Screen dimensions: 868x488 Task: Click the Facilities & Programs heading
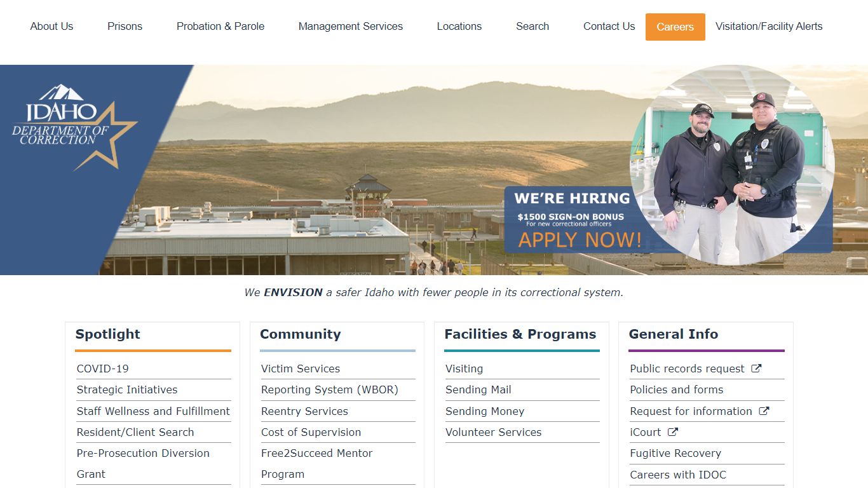520,334
